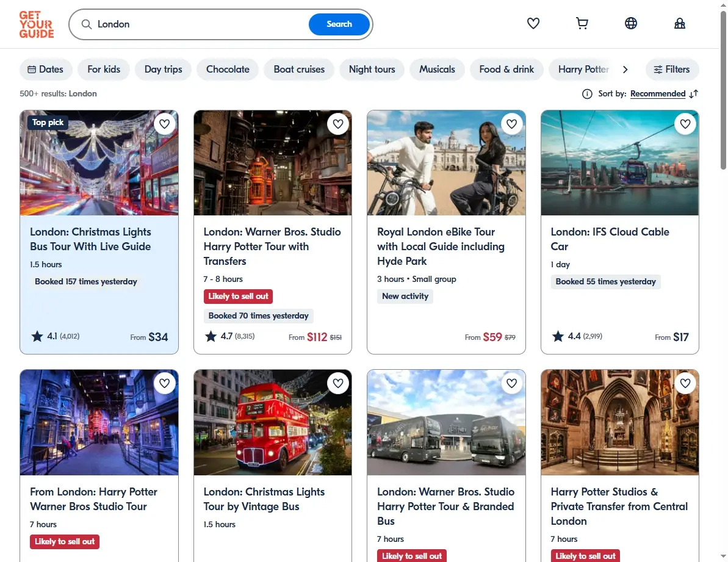This screenshot has width=728, height=562.
Task: Open the language globe icon
Action: click(630, 23)
